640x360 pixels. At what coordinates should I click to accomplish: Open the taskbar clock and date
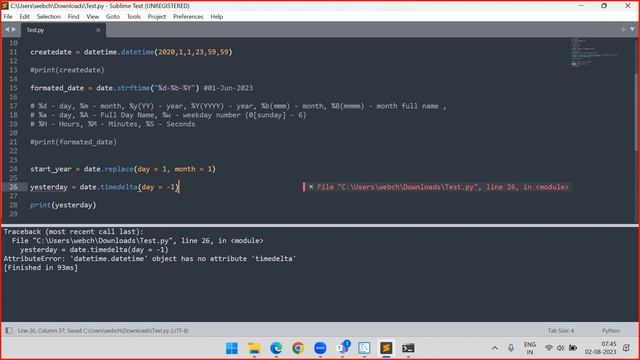(x=600, y=348)
